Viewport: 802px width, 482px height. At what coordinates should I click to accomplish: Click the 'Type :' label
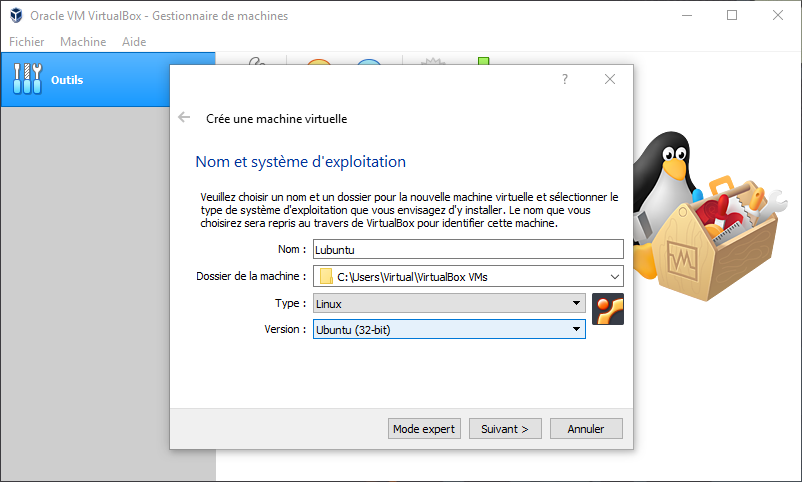click(x=291, y=303)
